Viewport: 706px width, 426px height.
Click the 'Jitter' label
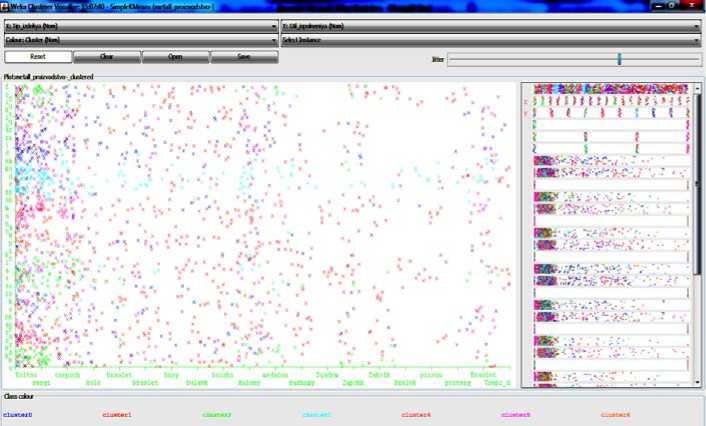[x=438, y=59]
